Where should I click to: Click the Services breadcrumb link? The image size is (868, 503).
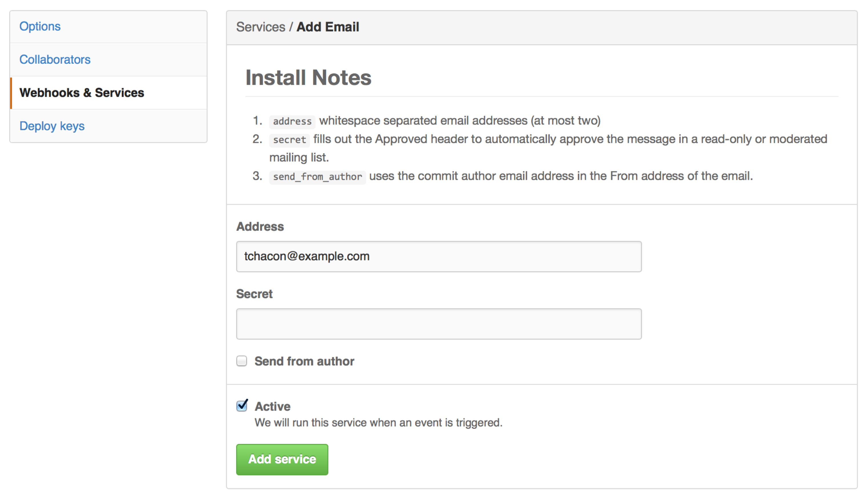[260, 27]
